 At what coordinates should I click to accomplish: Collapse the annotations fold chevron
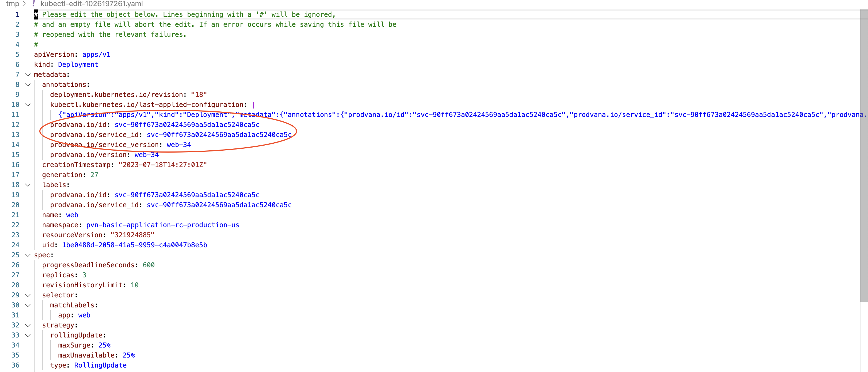point(28,85)
